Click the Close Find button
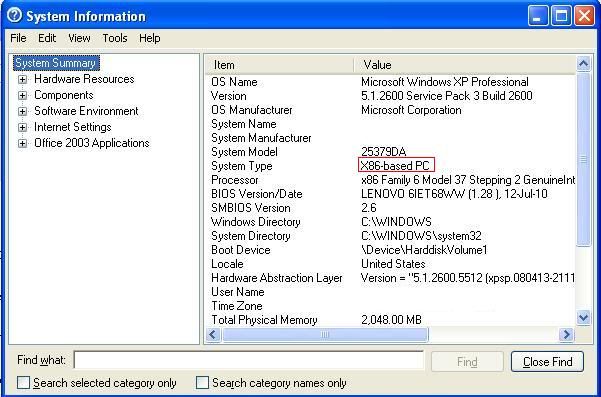Image resolution: width=601 pixels, height=397 pixels. click(x=547, y=362)
